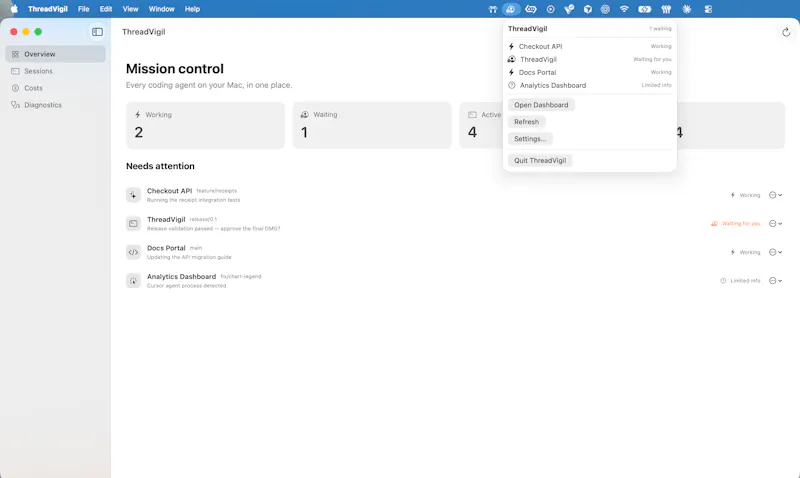This screenshot has height=478, width=800.
Task: Click the 'feature/receipts' branch label
Action: [x=216, y=191]
